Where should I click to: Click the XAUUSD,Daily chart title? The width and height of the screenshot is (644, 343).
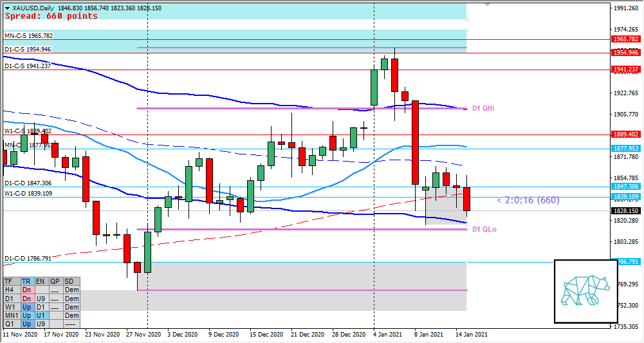click(x=30, y=7)
